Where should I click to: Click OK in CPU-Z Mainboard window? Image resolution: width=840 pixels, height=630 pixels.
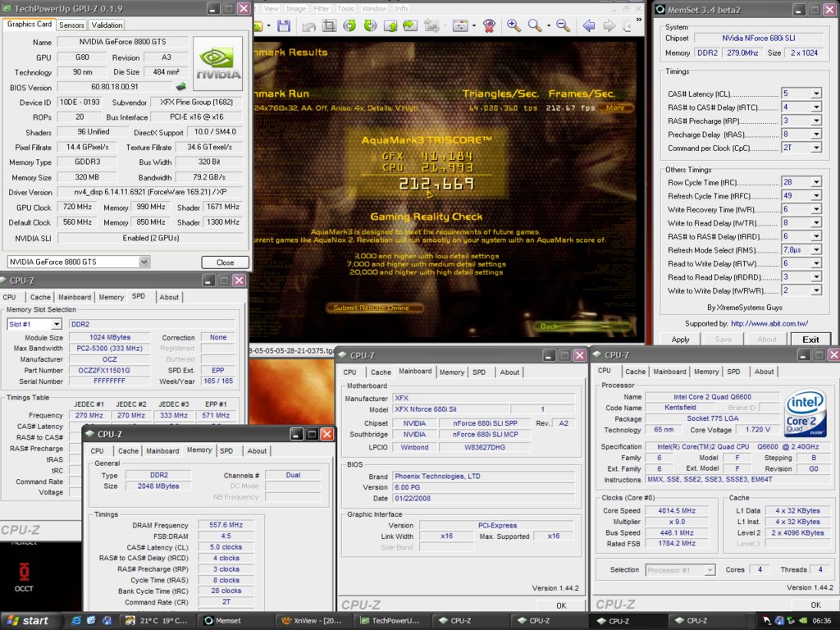coord(561,605)
